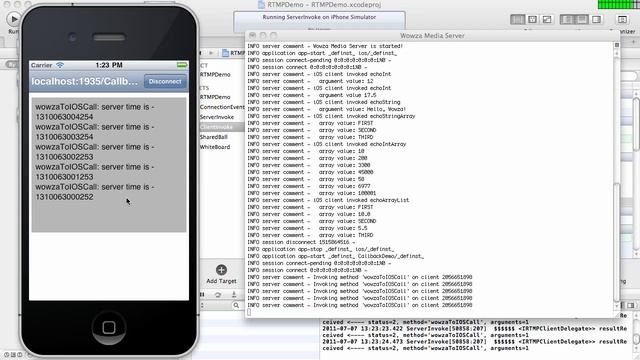Click the 'session disconnect 1515864516' line
Image resolution: width=640 pixels, height=360 pixels.
(301, 242)
